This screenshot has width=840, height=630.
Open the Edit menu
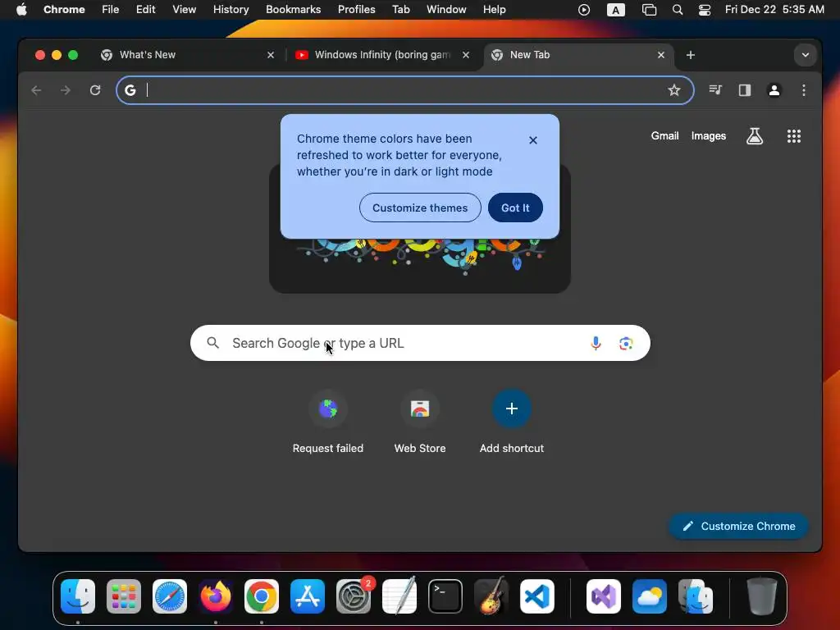point(145,10)
